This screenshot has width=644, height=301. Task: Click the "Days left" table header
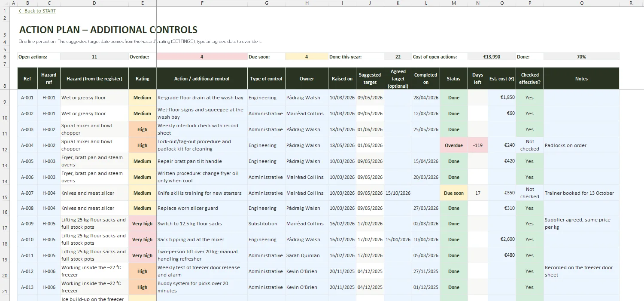click(x=477, y=79)
